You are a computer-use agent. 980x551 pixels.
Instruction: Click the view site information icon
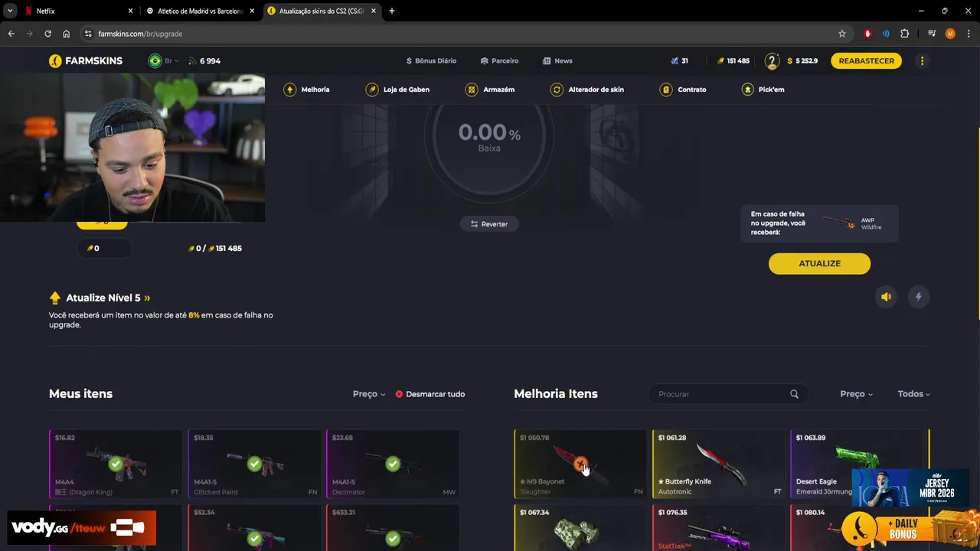(x=88, y=34)
